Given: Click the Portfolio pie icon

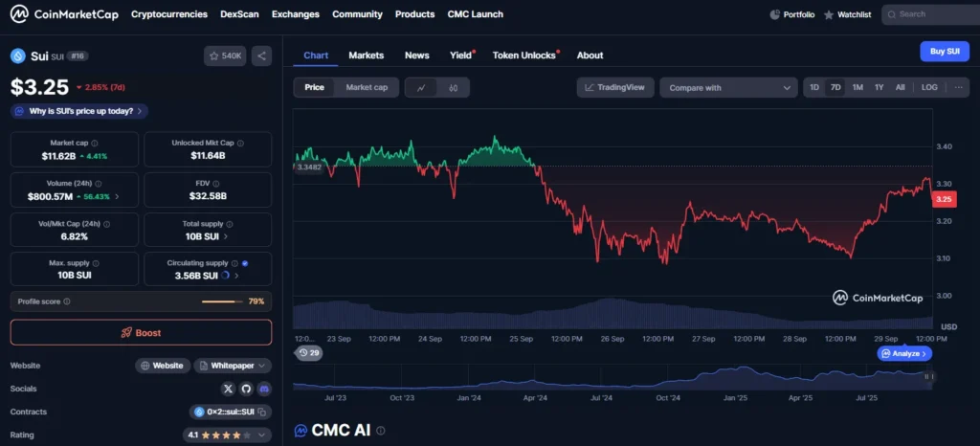Looking at the screenshot, I should pos(775,14).
